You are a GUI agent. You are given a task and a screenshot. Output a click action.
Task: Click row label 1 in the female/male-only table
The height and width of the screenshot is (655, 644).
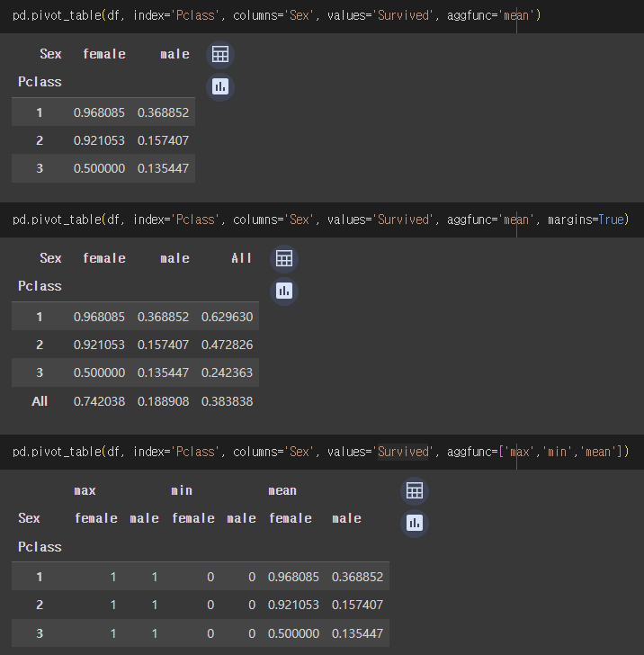(40, 112)
